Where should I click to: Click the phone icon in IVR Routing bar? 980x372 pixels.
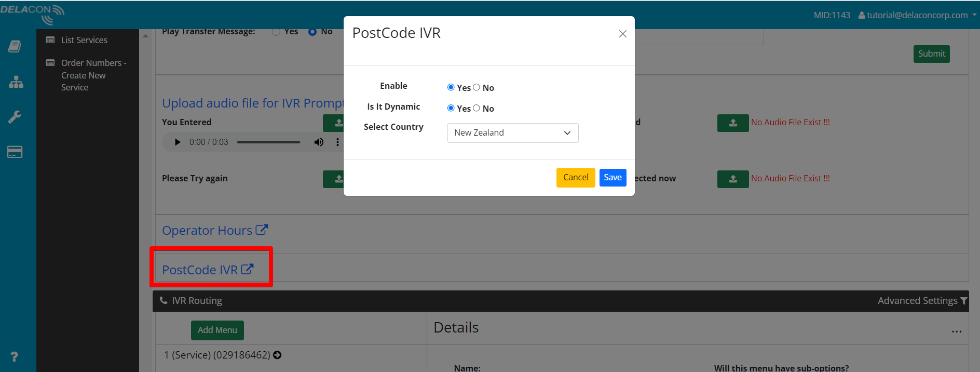[164, 300]
